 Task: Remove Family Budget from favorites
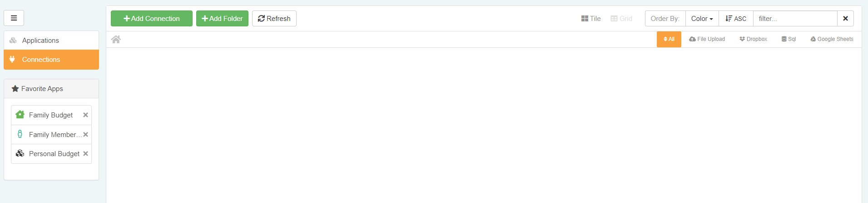85,115
